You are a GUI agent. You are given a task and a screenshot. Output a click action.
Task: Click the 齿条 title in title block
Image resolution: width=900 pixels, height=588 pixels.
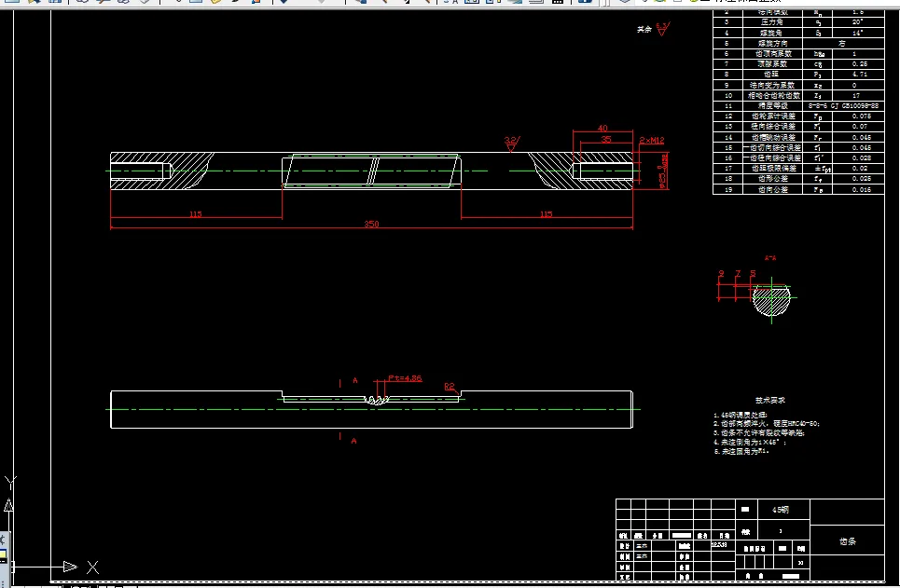click(x=847, y=541)
